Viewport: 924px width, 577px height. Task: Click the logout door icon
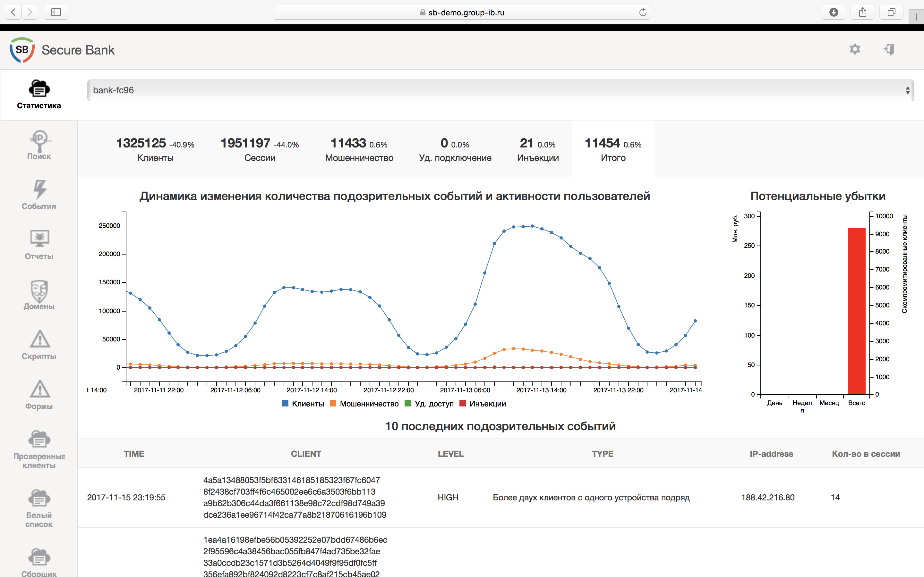pos(889,49)
